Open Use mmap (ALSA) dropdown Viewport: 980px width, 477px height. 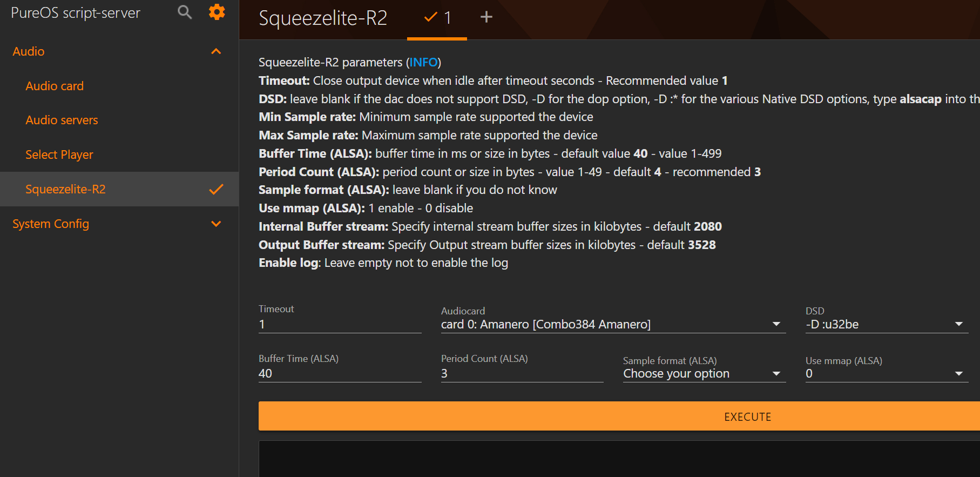coord(887,374)
